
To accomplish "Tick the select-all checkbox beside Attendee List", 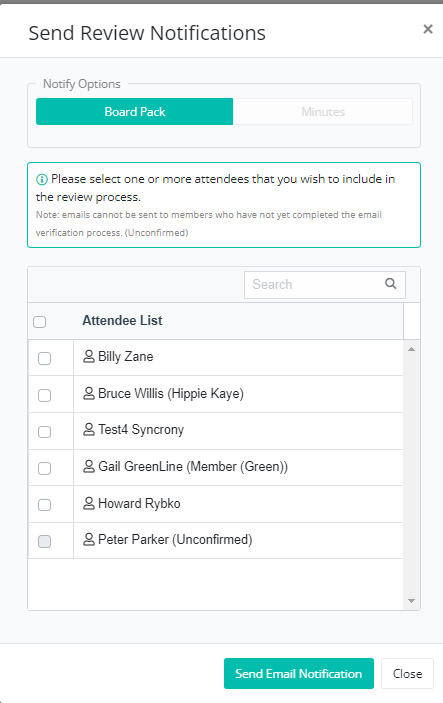I will click(x=39, y=322).
